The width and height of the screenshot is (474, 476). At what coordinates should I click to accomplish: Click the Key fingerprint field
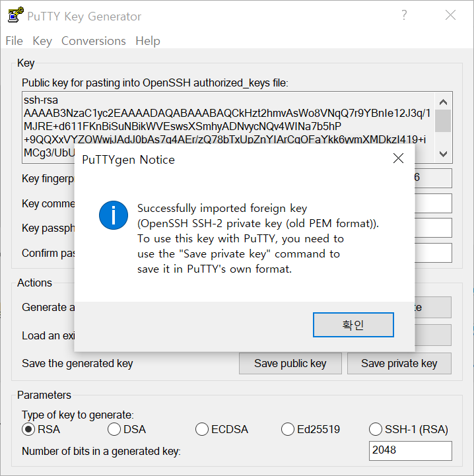(433, 178)
